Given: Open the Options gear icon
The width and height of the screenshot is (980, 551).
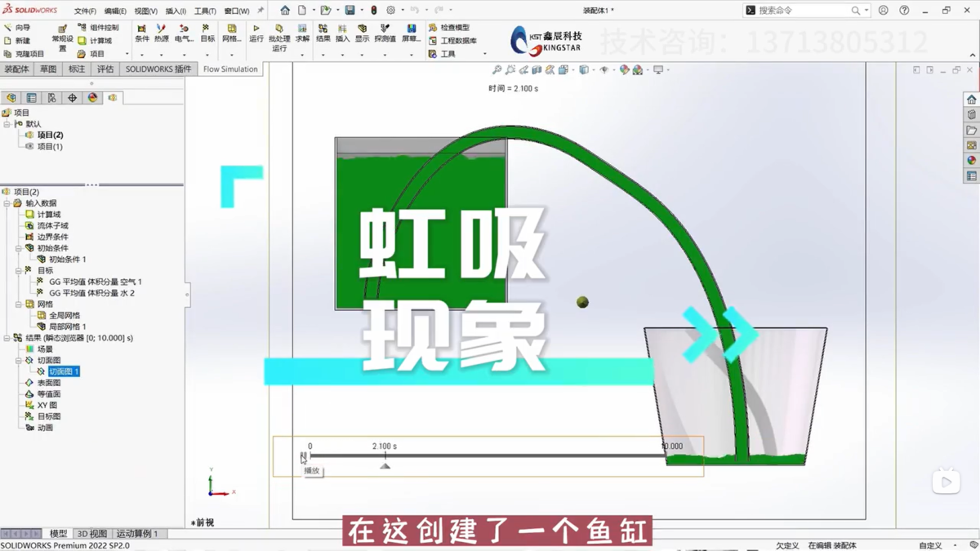Looking at the screenshot, I should [x=390, y=11].
